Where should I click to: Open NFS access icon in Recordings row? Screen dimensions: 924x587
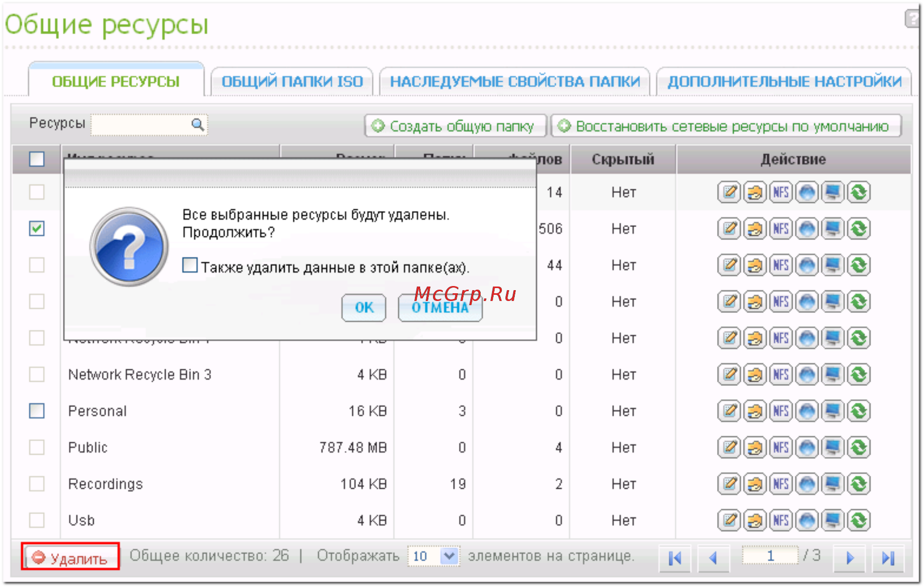[781, 484]
